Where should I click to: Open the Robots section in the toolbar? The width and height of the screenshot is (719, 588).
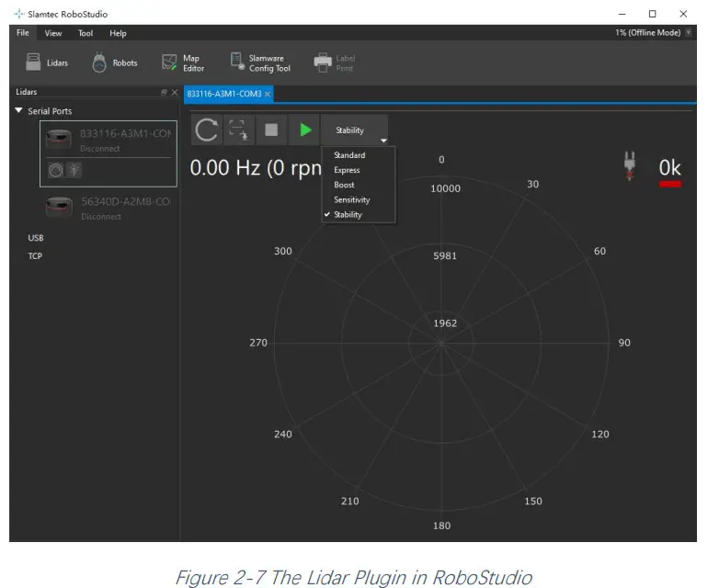tap(115, 62)
